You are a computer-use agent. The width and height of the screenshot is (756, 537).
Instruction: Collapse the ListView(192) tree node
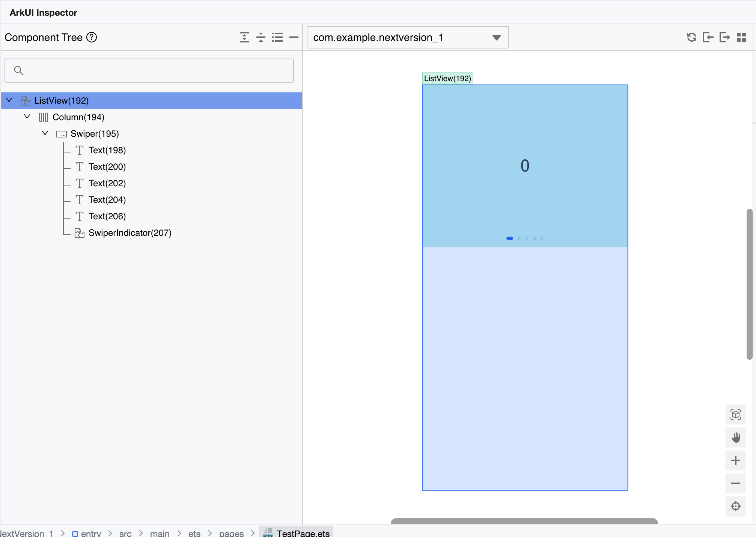click(x=9, y=100)
